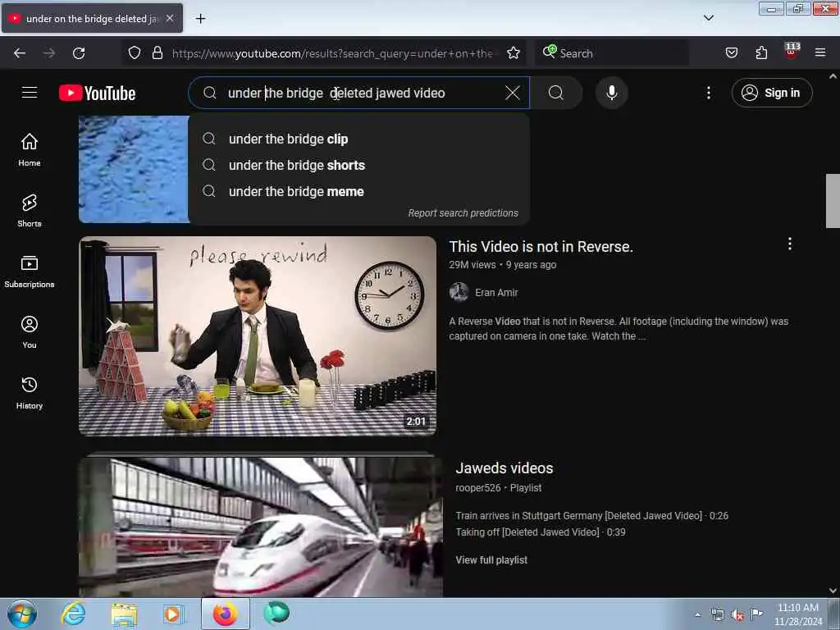The image size is (840, 630).
Task: Choose suggestion 'under the bridge meme'
Action: (x=359, y=191)
